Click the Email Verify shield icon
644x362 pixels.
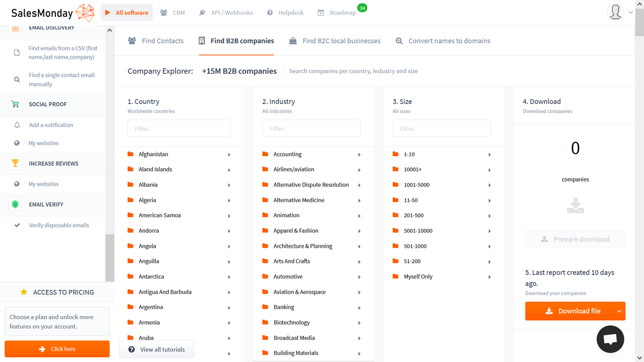15,205
